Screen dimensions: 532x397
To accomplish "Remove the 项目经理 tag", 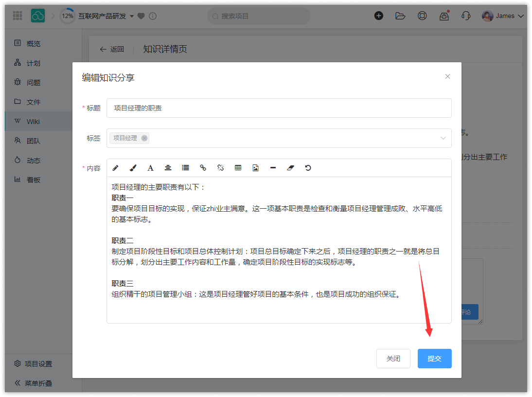I will tap(144, 138).
